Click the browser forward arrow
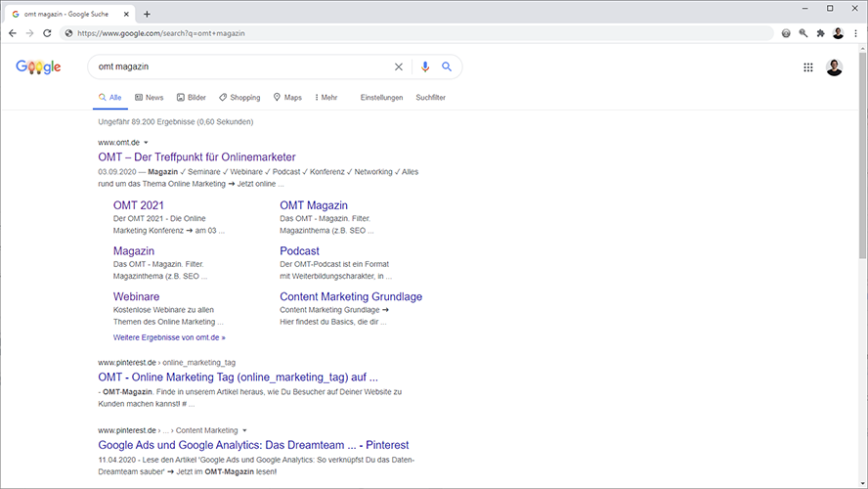 click(x=30, y=33)
